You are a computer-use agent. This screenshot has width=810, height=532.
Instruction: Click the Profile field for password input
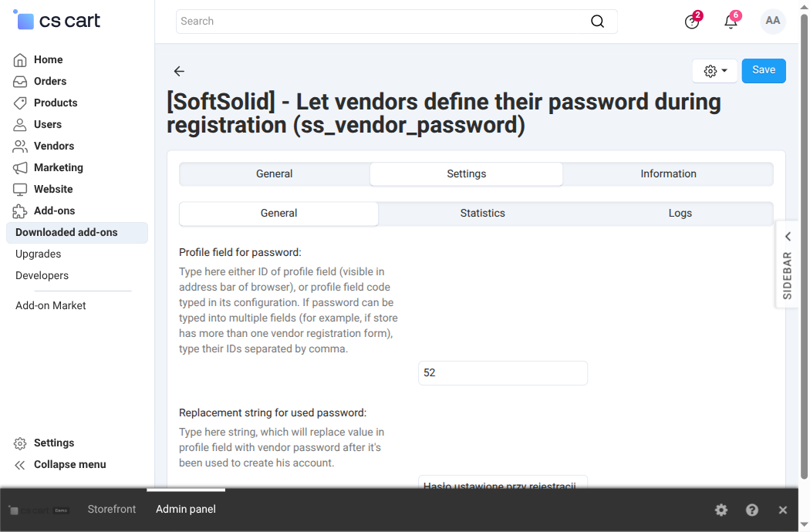(x=503, y=373)
